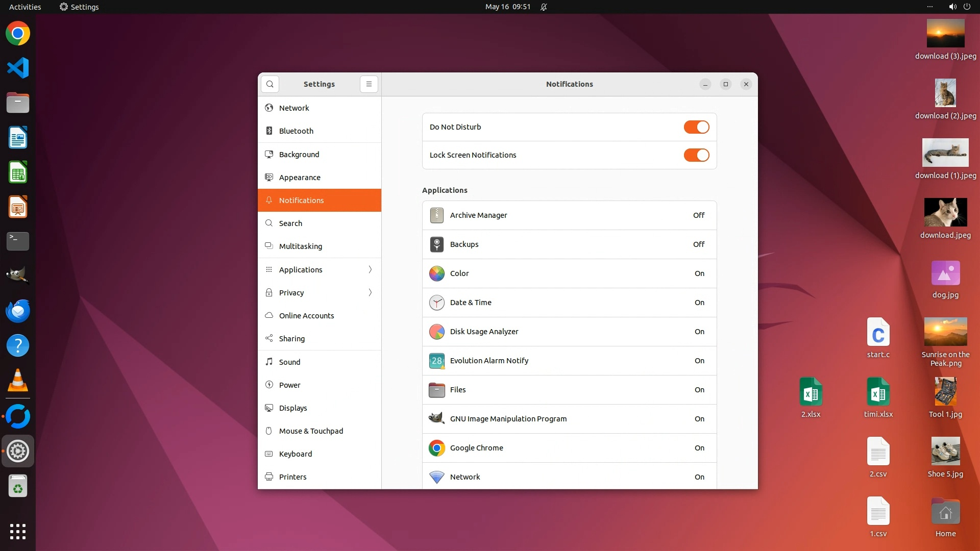Select the Sunrise on the Peak.png thumbnail
The width and height of the screenshot is (980, 551).
point(945,332)
